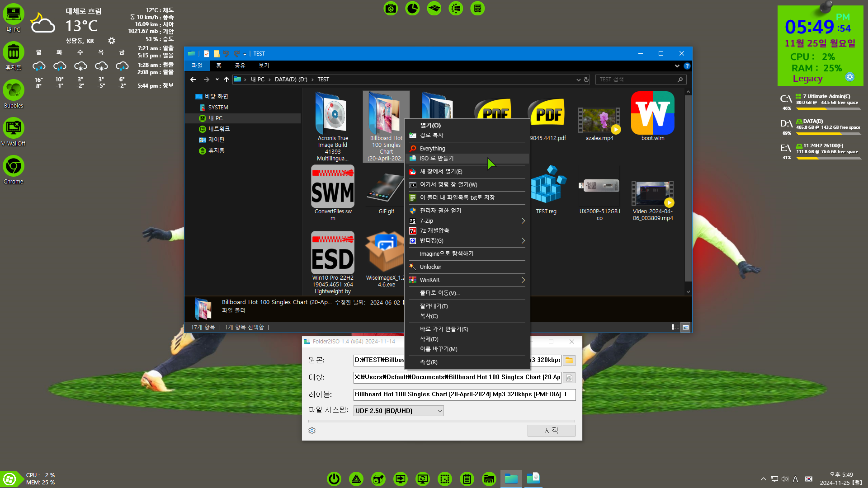Click the D:\ drive usage bar widget
The height and width of the screenshot is (488, 868).
point(828,134)
